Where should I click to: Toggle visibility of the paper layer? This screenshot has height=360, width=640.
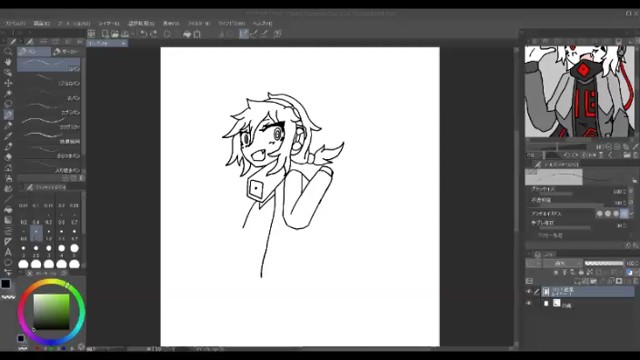pos(529,304)
